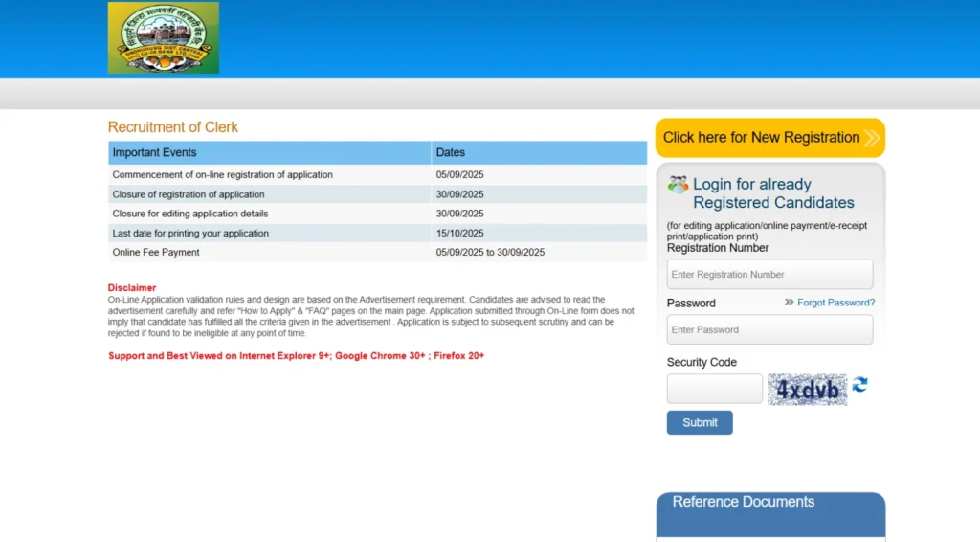This screenshot has height=542, width=980.
Task: Focus the Enter Password field
Action: pyautogui.click(x=769, y=329)
